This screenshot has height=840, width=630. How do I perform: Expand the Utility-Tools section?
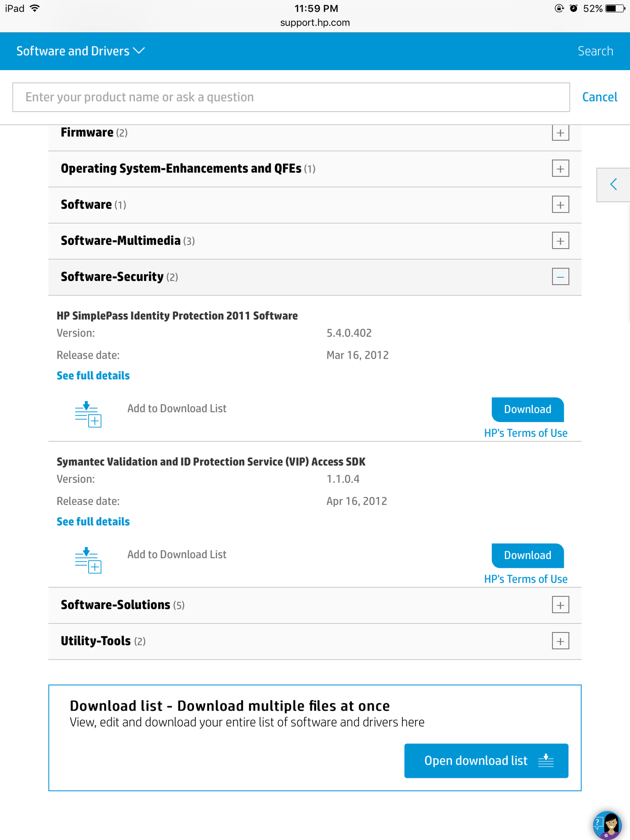(x=560, y=641)
